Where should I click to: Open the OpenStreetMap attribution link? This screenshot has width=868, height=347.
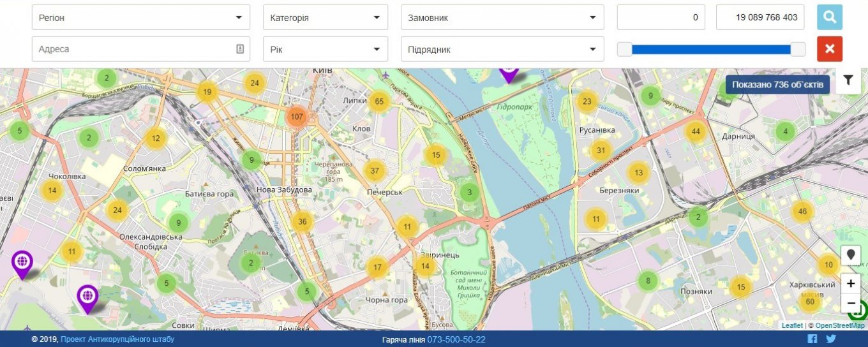pos(840,325)
